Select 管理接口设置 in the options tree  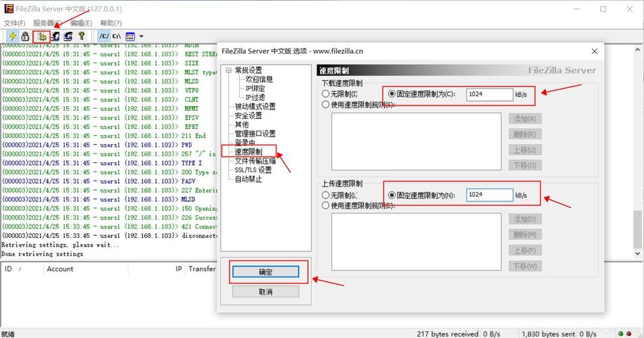point(255,134)
